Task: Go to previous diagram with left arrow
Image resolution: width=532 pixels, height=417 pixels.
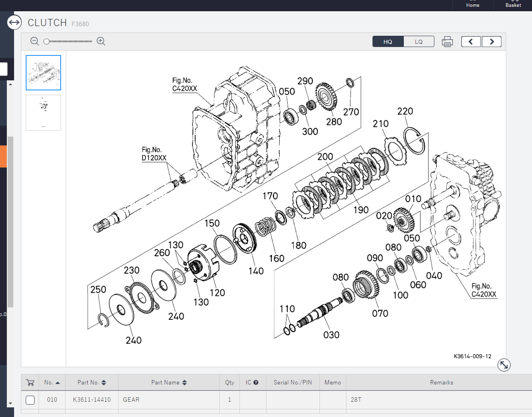Action: 471,42
